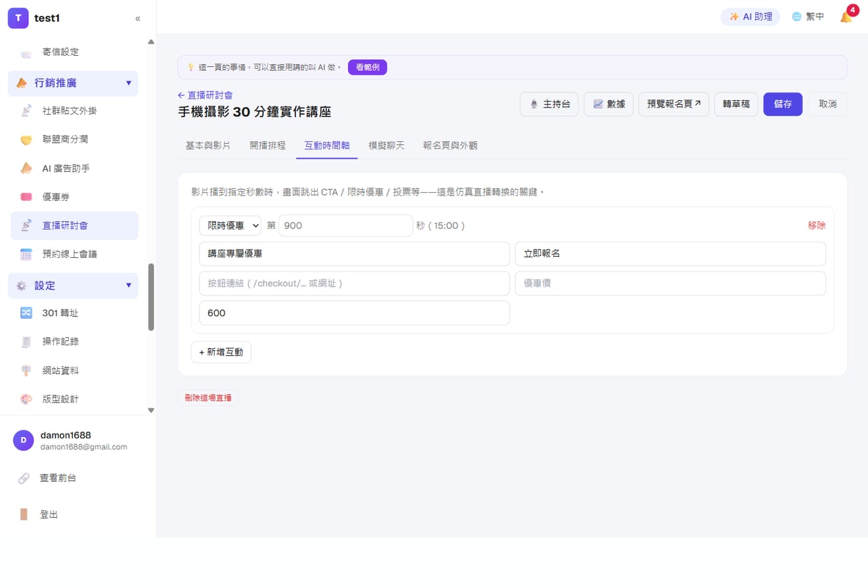Image resolution: width=868 pixels, height=588 pixels.
Task: Collapse the sidebar with double-chevron icon
Action: (x=138, y=18)
